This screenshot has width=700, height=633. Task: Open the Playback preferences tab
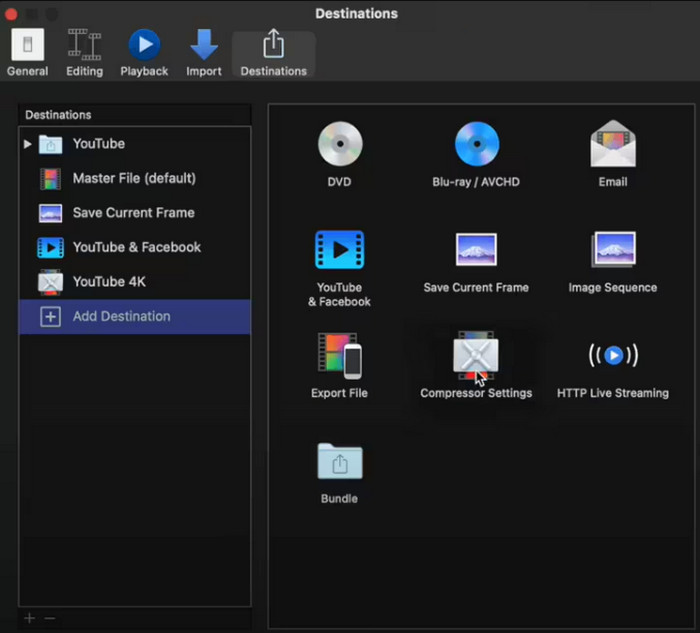pyautogui.click(x=144, y=53)
